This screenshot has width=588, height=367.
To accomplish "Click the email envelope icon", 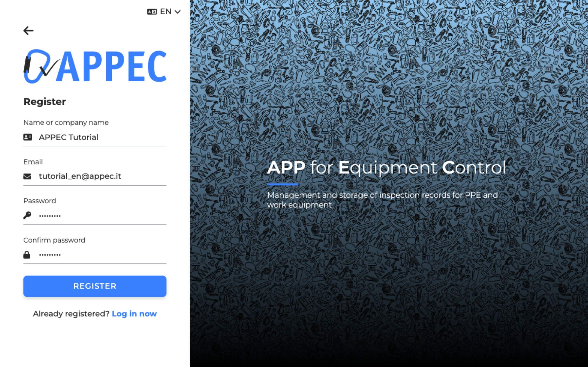I will click(x=28, y=176).
